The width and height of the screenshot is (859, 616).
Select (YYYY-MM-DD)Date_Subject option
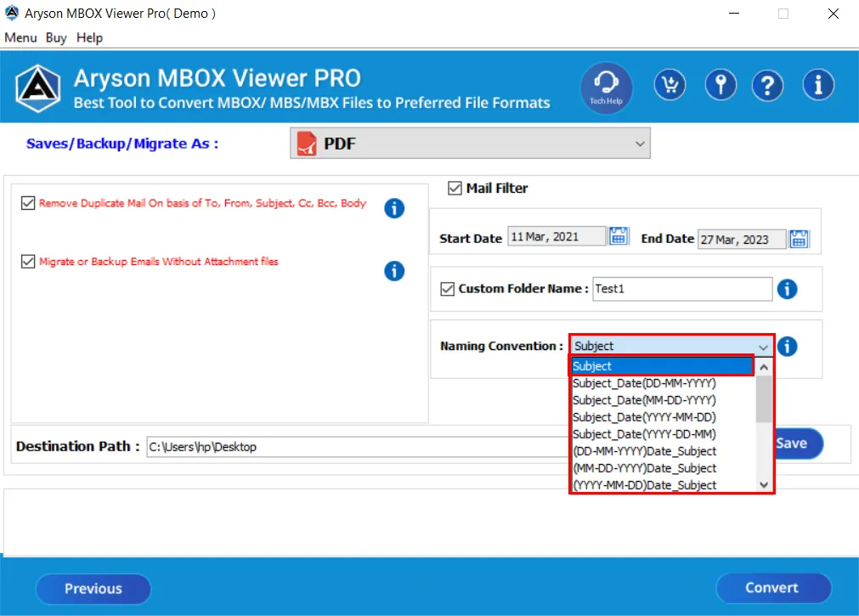pyautogui.click(x=663, y=485)
